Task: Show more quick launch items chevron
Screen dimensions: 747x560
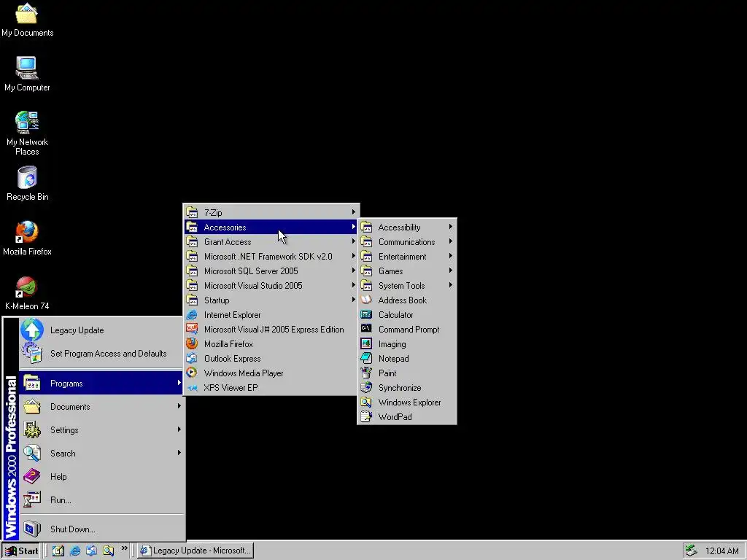Action: click(x=125, y=548)
